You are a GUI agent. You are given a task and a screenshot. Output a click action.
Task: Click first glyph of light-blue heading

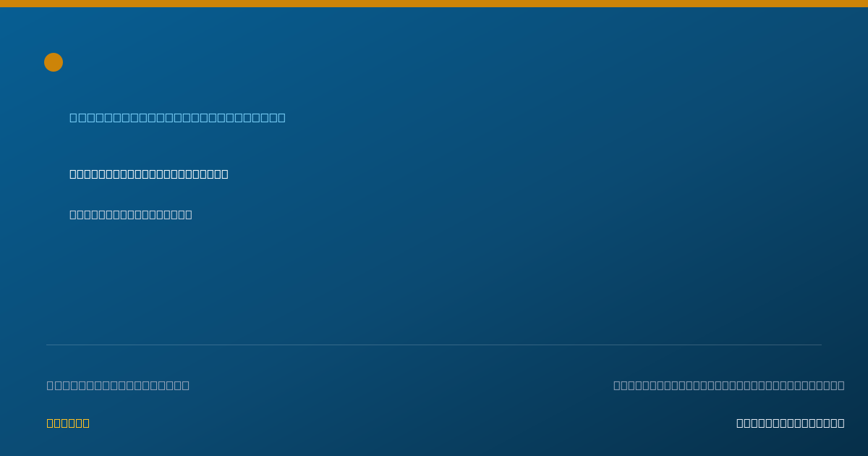pos(74,117)
